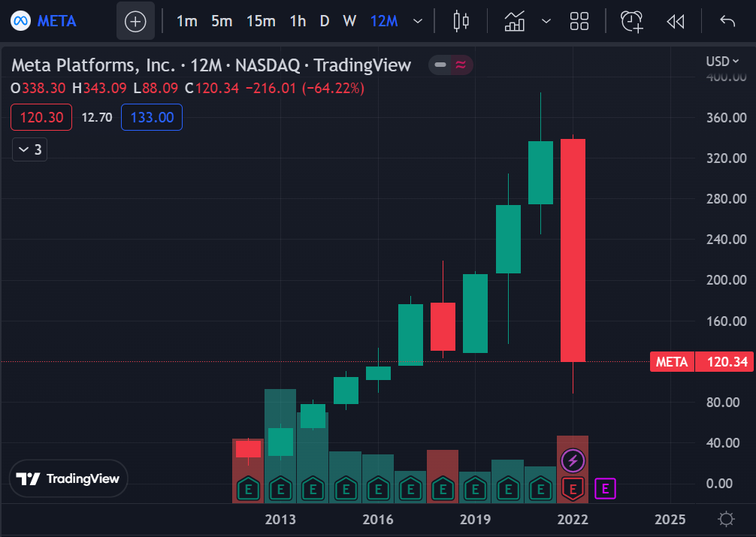Switch to the 5m timeframe
The image size is (756, 537).
[222, 22]
